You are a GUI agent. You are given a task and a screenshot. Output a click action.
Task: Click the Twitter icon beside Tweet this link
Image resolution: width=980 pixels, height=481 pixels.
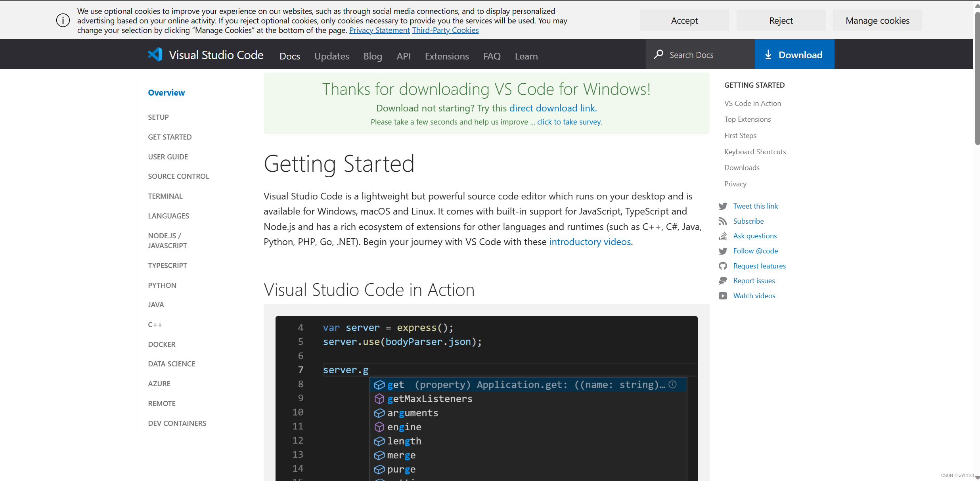(723, 206)
